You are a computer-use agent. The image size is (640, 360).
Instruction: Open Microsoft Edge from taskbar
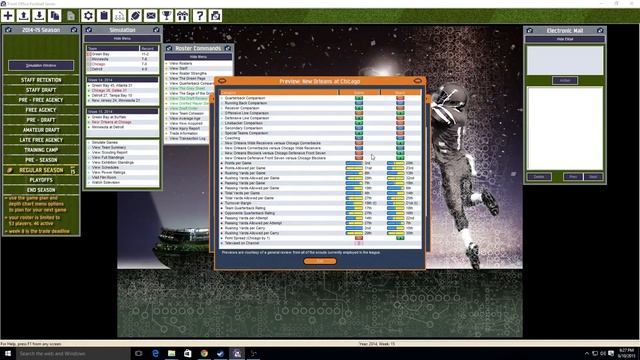tap(155, 353)
